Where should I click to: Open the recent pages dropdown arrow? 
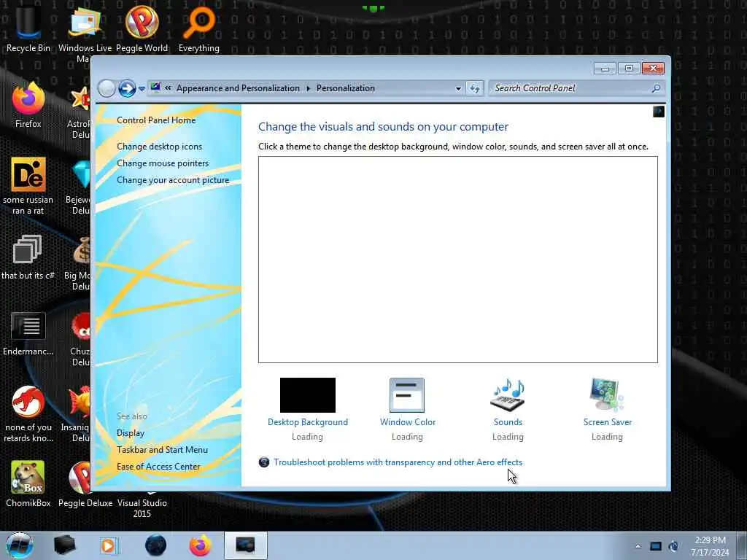[142, 88]
